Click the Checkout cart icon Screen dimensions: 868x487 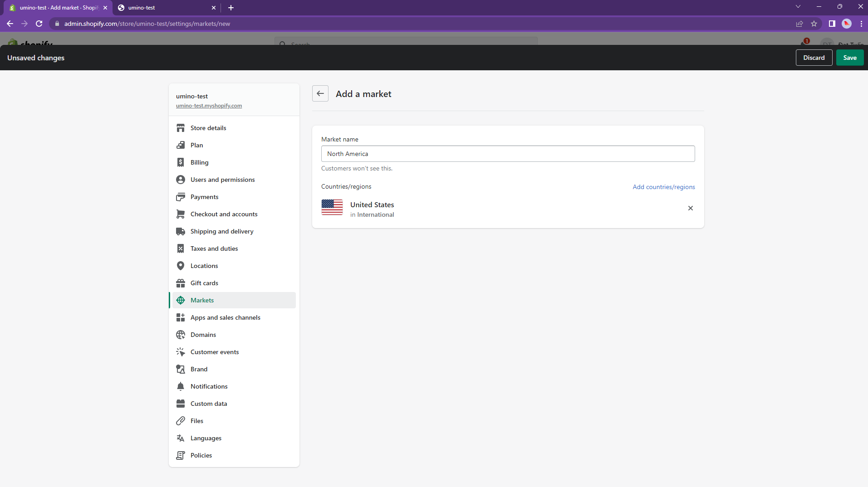tap(181, 214)
